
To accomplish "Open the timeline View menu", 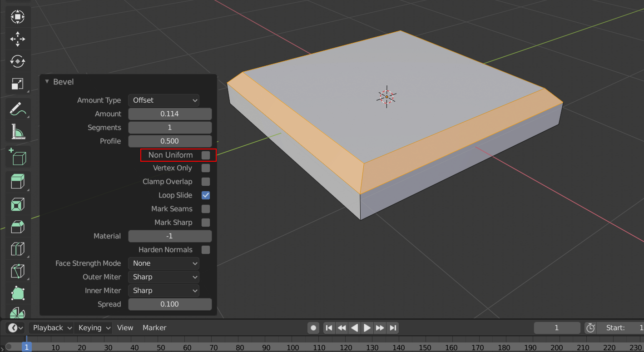I will [125, 327].
